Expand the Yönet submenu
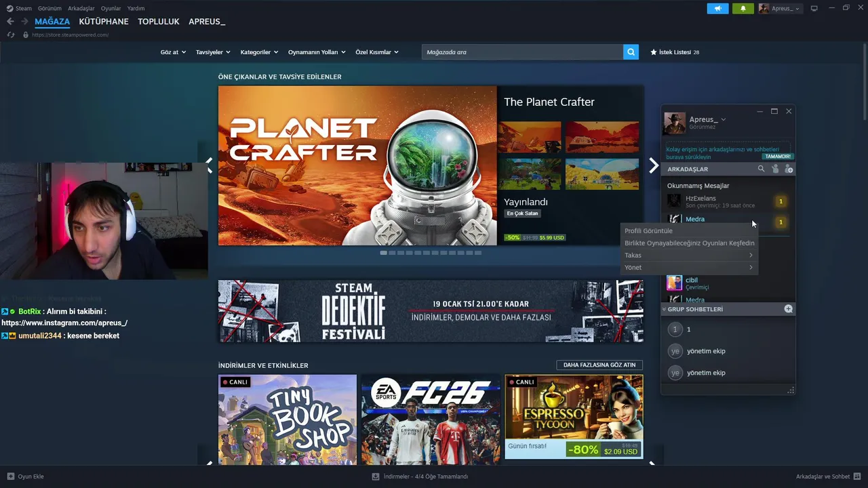 [689, 268]
